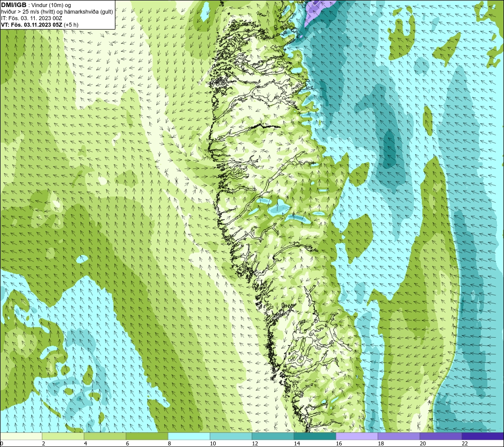Select the legend value 4
This screenshot has width=504, height=447.
coord(86,444)
